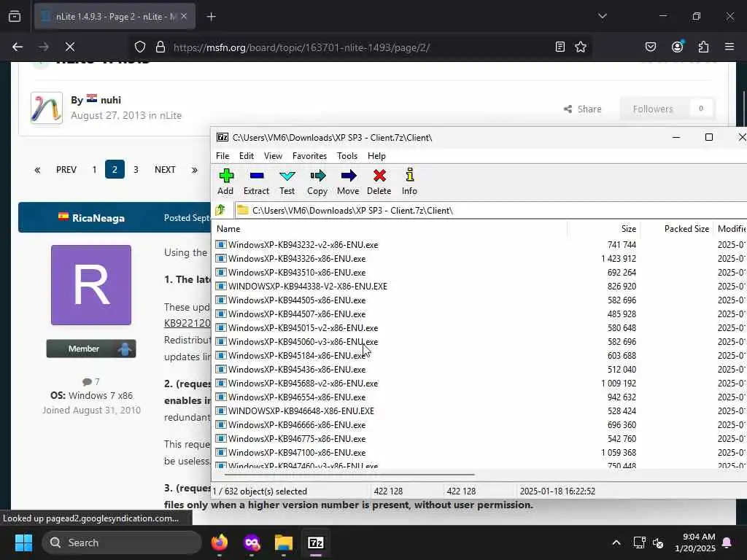Select WindowsXP-KB947100-x86-ENU.exe
Viewport: 747px width, 560px height.
[297, 452]
